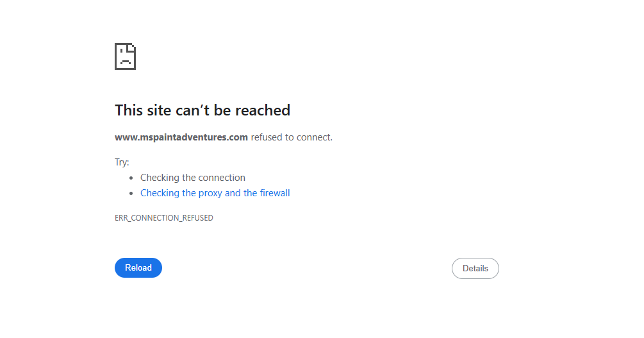Viewport: 644px width, 338px height.
Task: Click the word "firewall" in the blue link
Action: tap(275, 193)
